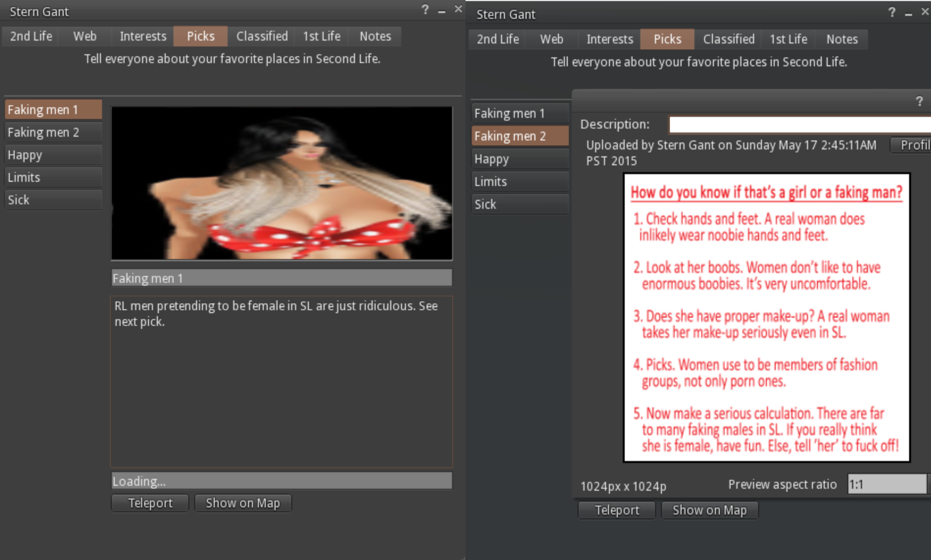The height and width of the screenshot is (560, 931).
Task: Select 'Faking men 2' pick in left window
Action: pyautogui.click(x=53, y=132)
